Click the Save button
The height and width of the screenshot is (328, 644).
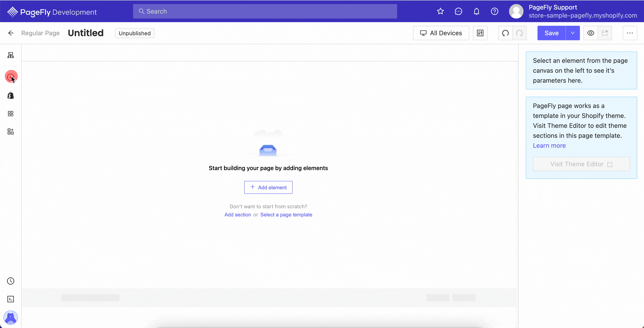[551, 33]
